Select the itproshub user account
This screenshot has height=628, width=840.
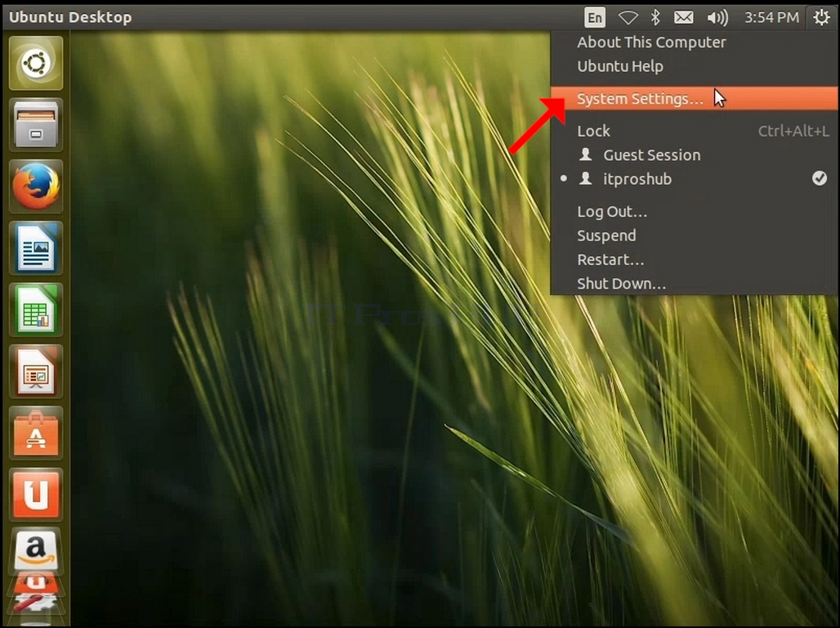(695, 179)
